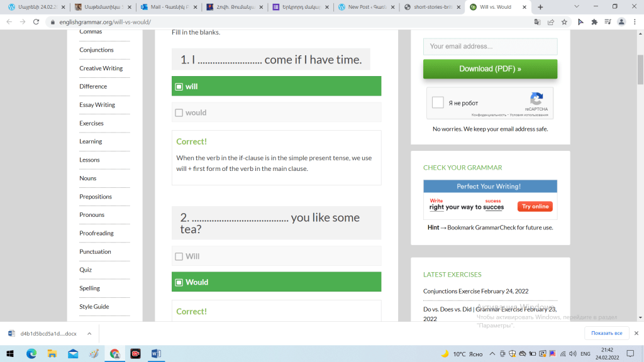Image resolution: width=644 pixels, height=362 pixels.
Task: Click the green Download (PDF) button
Action: pos(490,69)
